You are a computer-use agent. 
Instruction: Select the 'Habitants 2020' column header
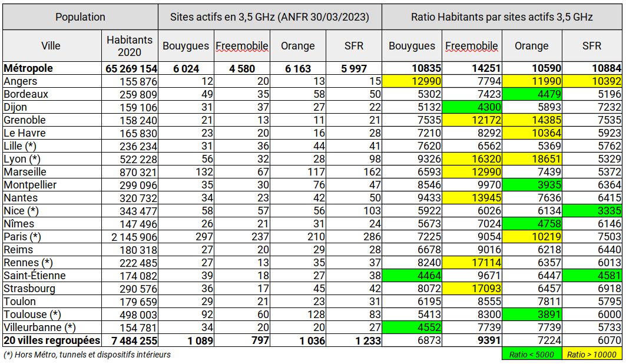(130, 45)
